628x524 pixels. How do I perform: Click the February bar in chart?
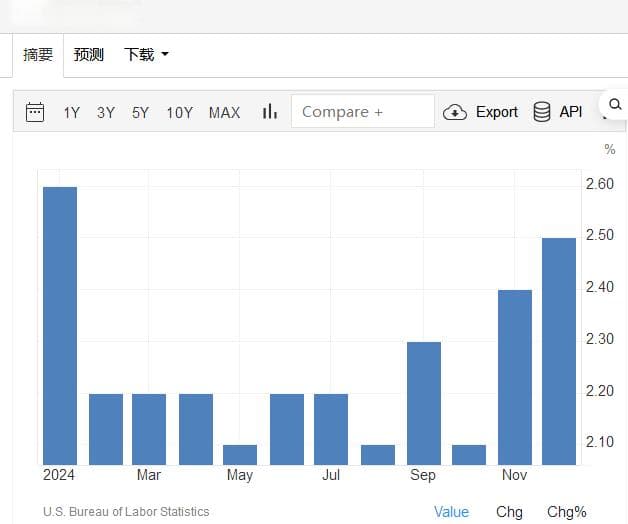(106, 429)
